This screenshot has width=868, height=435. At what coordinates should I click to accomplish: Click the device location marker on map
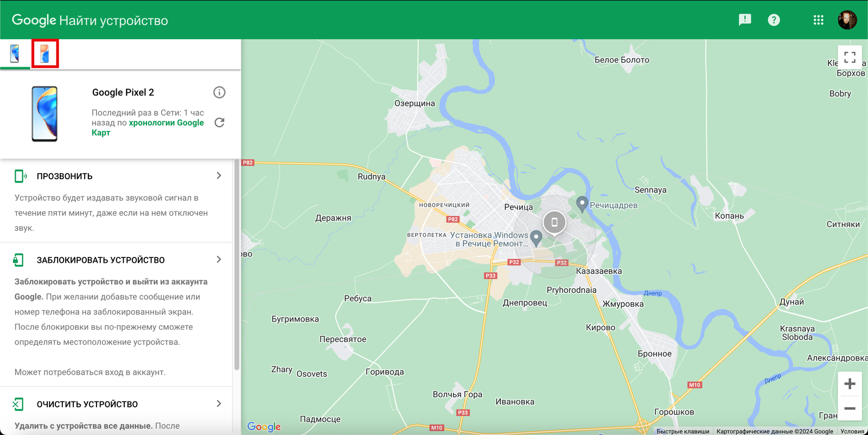coord(554,222)
